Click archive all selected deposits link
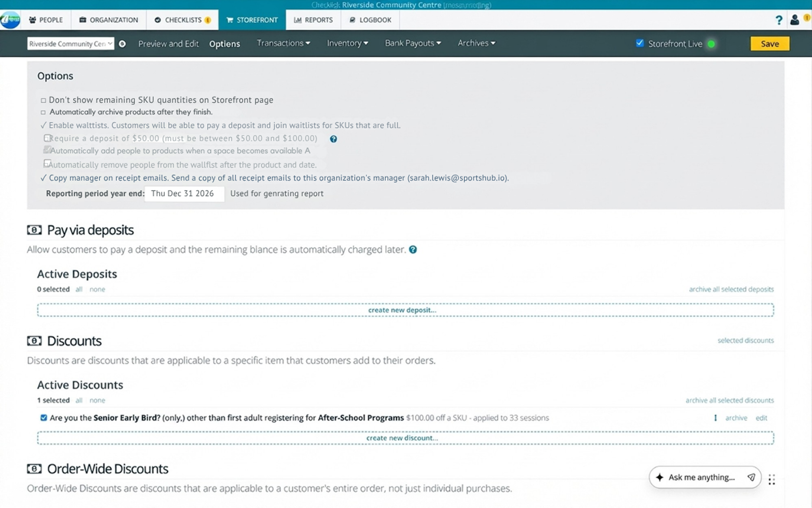 coord(731,289)
